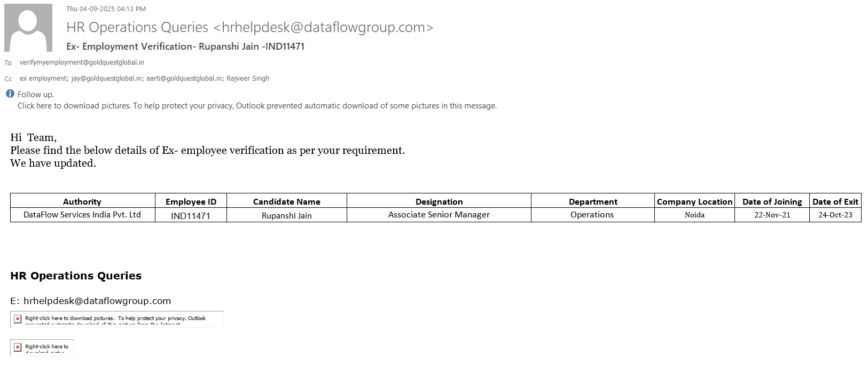Click the Rupanshi Jain candidate name cell
The image size is (868, 366).
coord(287,215)
